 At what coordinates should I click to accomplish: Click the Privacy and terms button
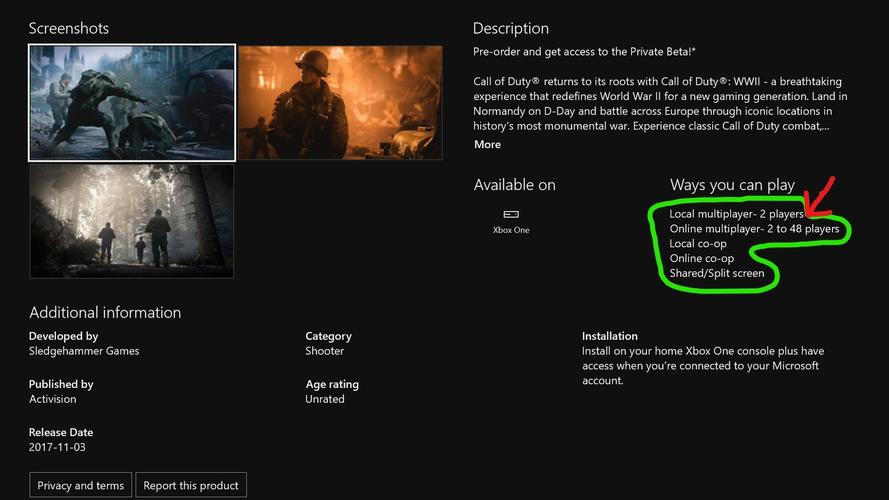coord(81,485)
